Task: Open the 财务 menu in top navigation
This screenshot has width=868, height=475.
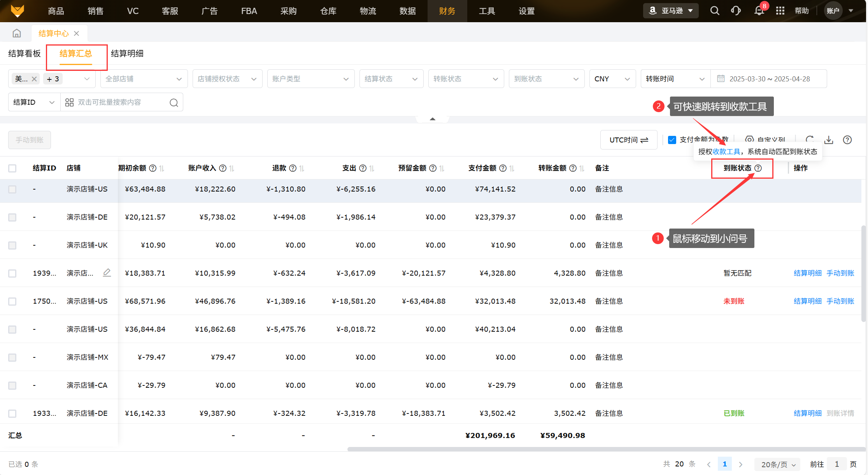Action: (447, 11)
